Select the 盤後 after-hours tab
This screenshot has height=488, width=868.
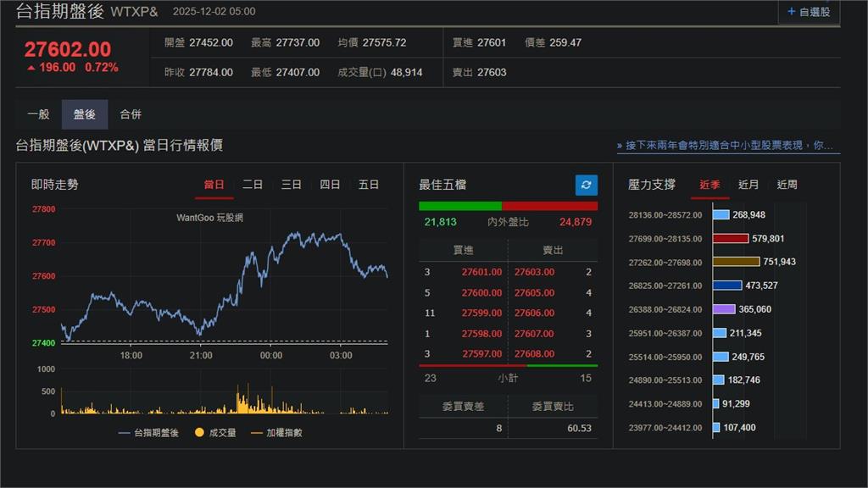pyautogui.click(x=85, y=114)
